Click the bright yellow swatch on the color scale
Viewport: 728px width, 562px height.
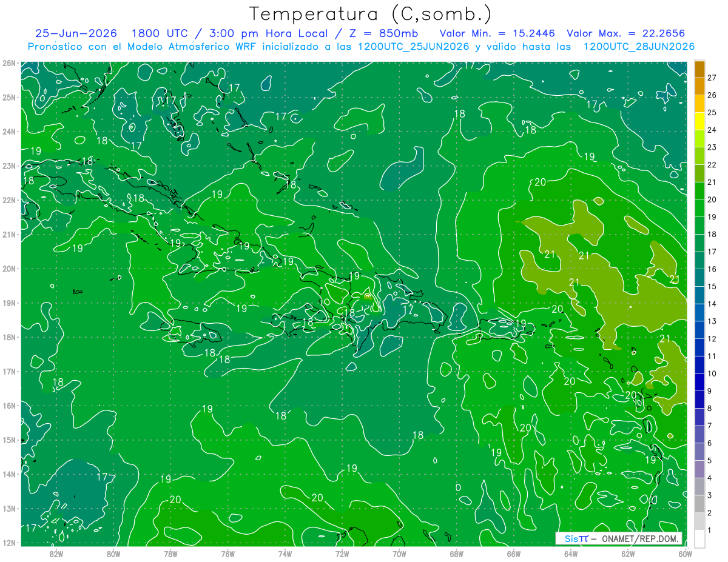699,121
